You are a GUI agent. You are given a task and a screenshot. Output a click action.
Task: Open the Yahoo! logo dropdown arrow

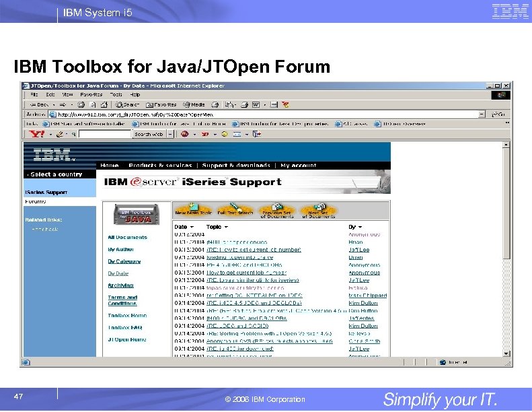click(x=50, y=134)
